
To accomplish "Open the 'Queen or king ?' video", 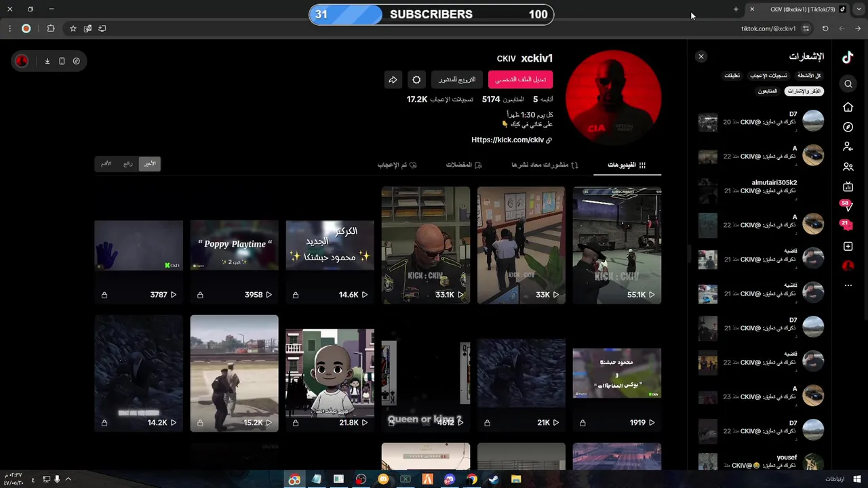I will click(425, 373).
